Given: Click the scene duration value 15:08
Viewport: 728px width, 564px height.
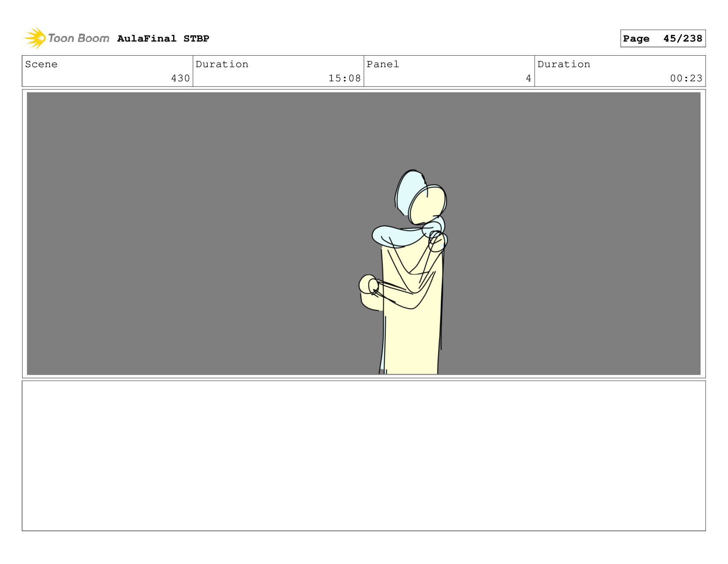Looking at the screenshot, I should (x=345, y=78).
